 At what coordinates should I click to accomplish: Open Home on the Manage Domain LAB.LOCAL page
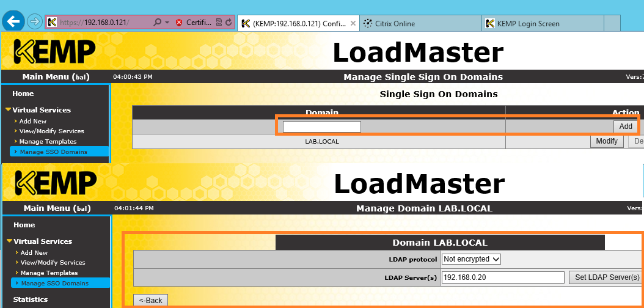24,225
